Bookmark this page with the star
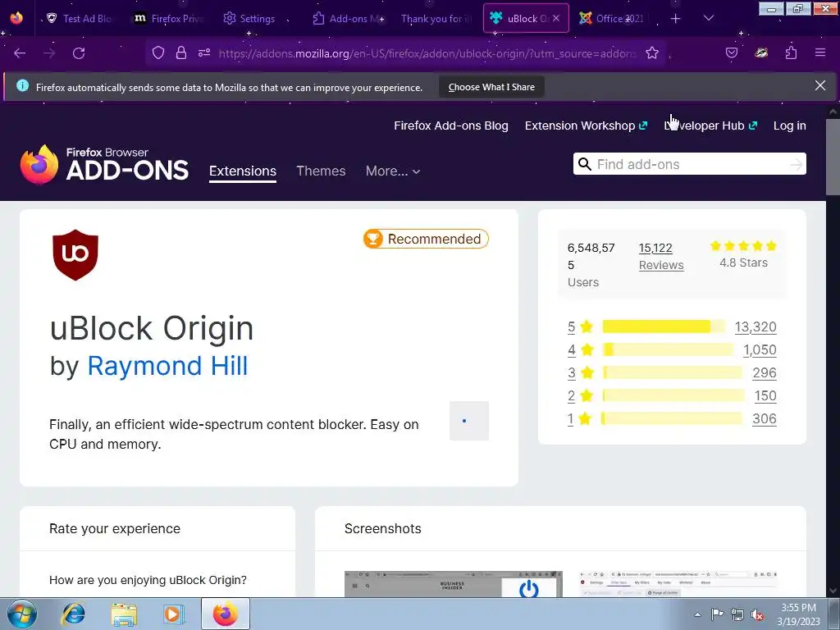Viewport: 840px width, 630px height. click(x=652, y=52)
